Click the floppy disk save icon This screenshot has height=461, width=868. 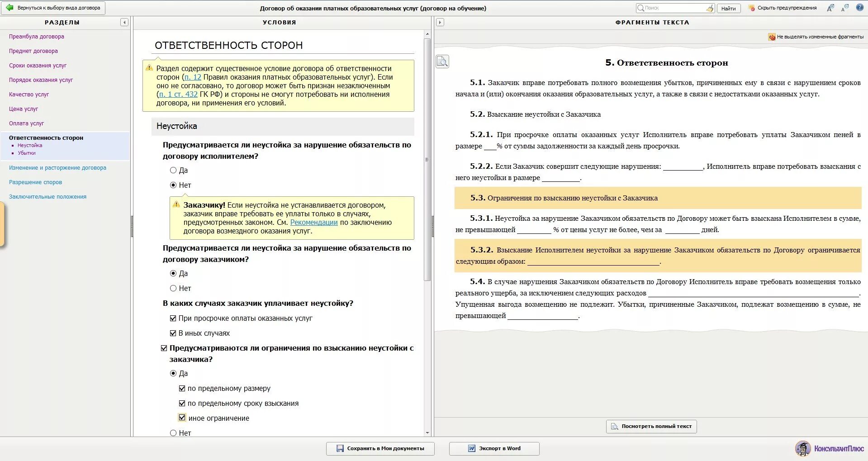(340, 448)
